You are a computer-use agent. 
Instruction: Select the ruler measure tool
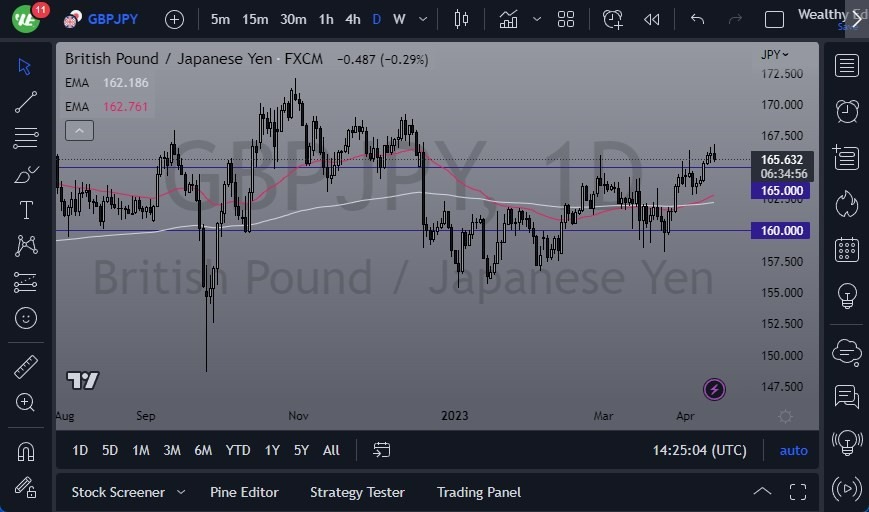[25, 367]
